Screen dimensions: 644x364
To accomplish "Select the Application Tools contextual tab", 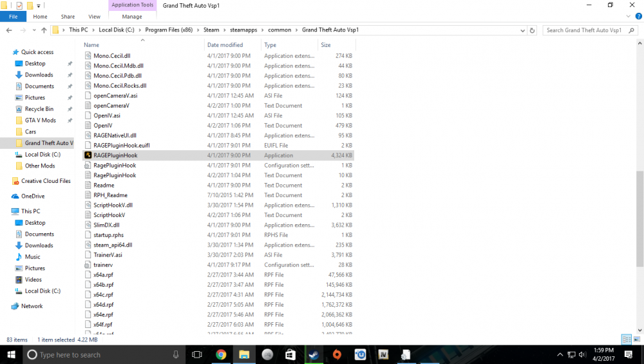I will coord(132,5).
